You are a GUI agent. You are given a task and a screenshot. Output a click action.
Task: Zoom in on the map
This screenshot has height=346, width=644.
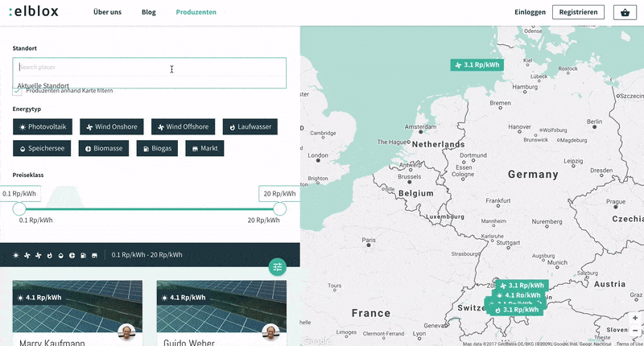[x=635, y=318]
